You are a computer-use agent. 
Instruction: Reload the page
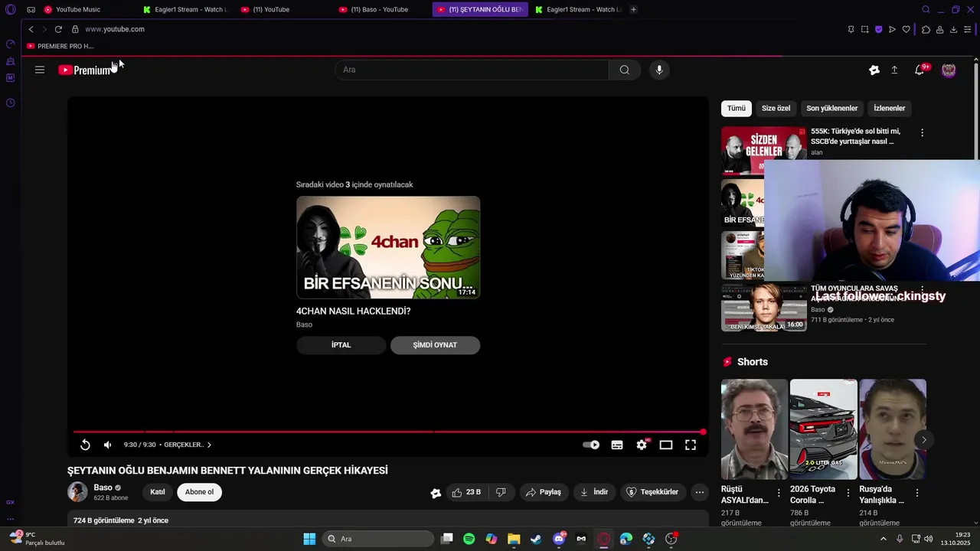pos(58,29)
